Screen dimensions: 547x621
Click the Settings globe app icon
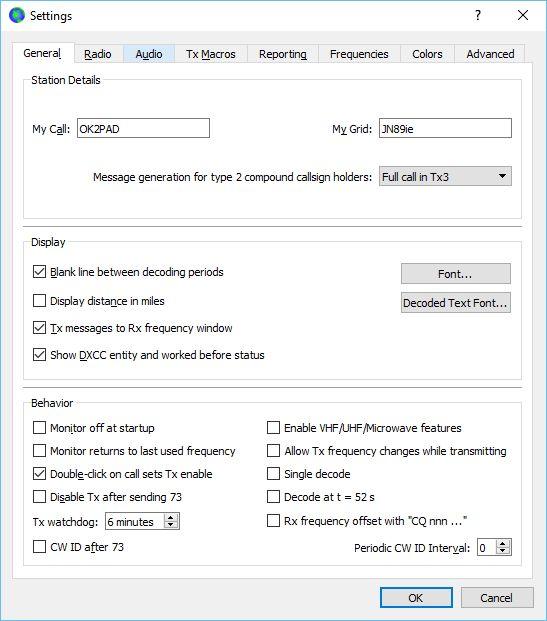pyautogui.click(x=17, y=15)
